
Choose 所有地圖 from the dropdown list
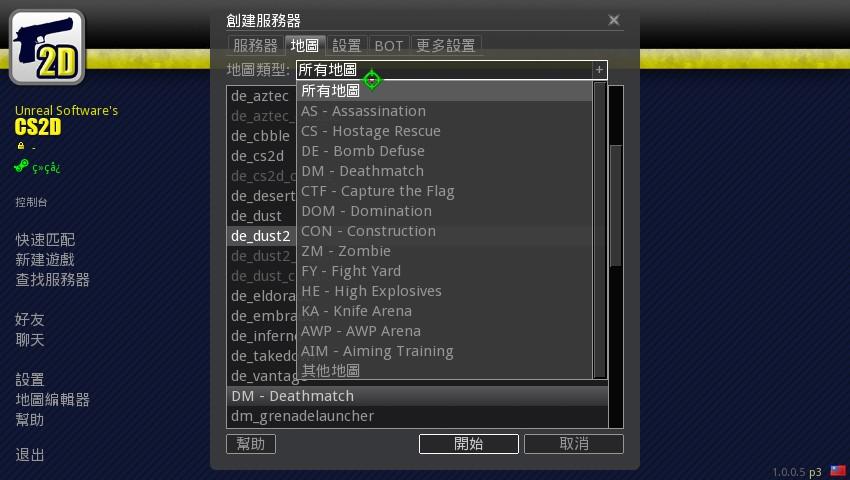(x=445, y=91)
